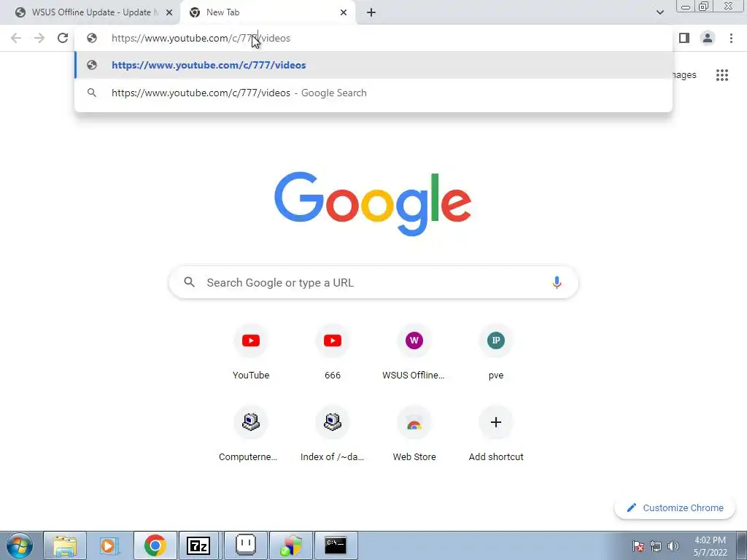Open the pve shortcut tile
The width and height of the screenshot is (747, 560).
(496, 351)
